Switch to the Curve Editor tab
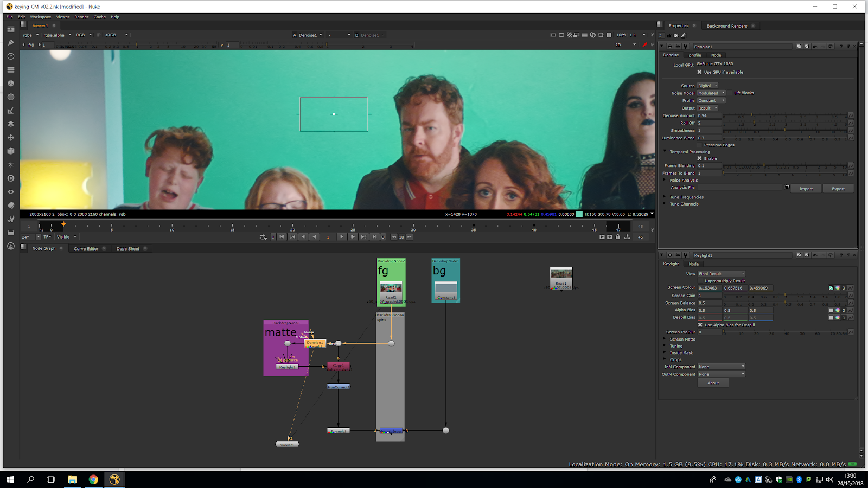Screen dimensions: 868x488 [86, 249]
